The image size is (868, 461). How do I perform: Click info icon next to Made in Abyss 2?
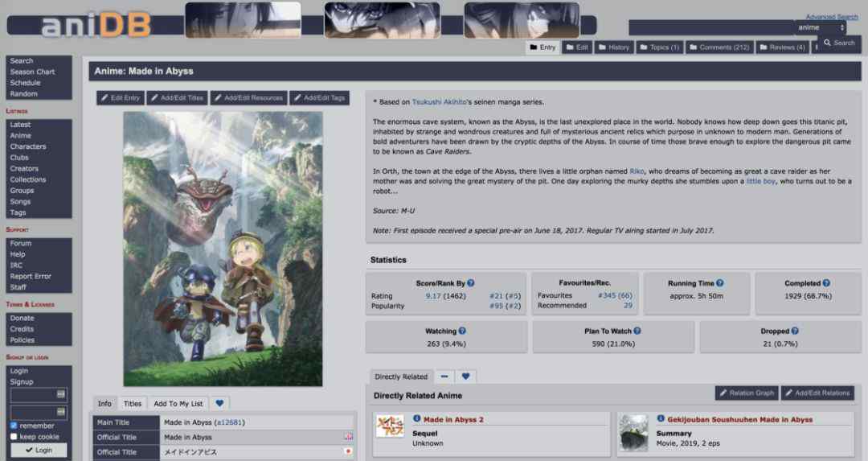click(417, 419)
